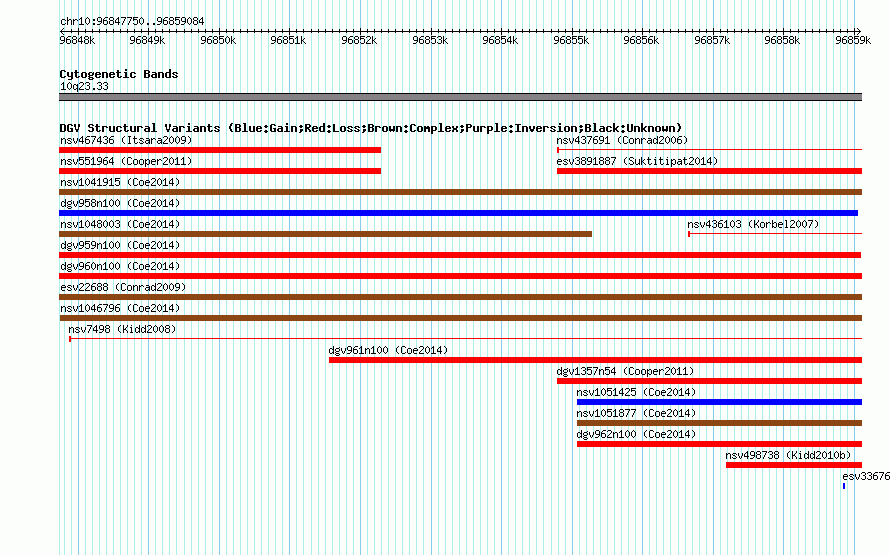The image size is (890, 555).
Task: Click dgv962n100 (Coe2014) variant label
Action: point(636,434)
